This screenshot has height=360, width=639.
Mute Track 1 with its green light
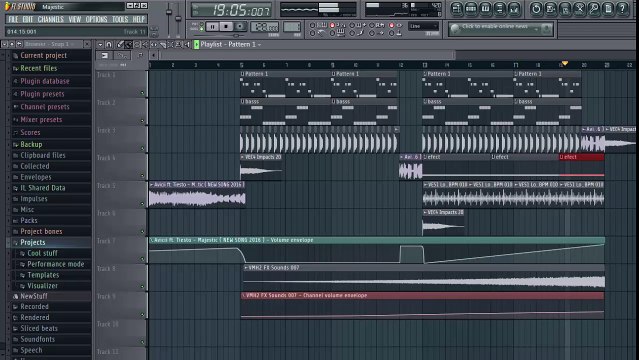click(142, 93)
